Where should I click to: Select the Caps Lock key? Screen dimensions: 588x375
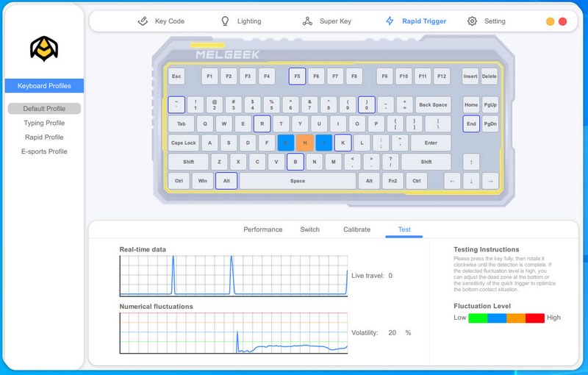(x=184, y=143)
